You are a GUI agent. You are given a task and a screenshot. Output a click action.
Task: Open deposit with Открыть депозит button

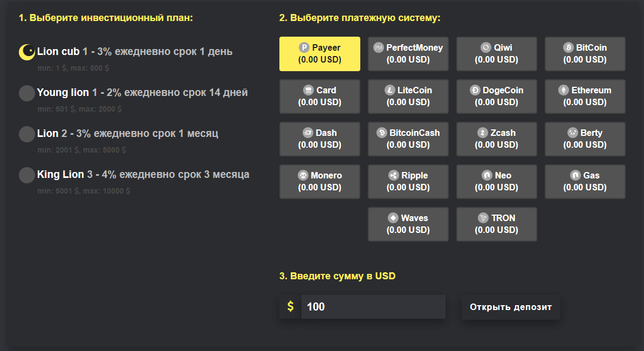(511, 307)
